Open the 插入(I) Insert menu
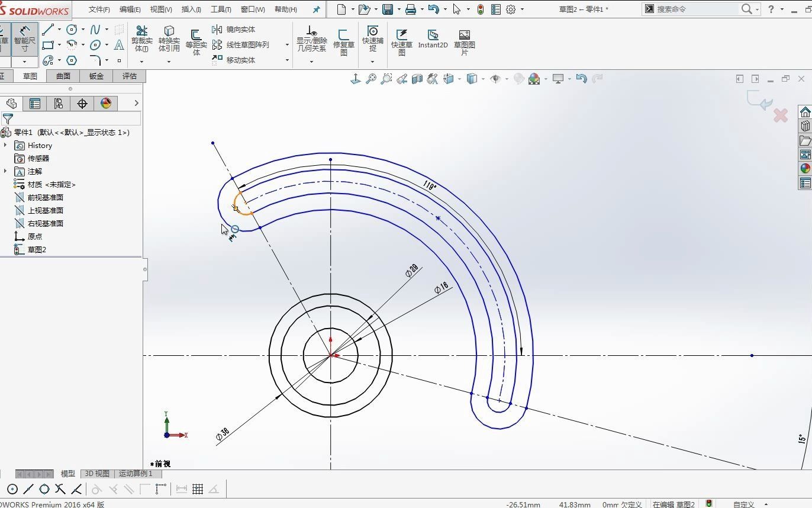The height and width of the screenshot is (508, 812). (191, 9)
